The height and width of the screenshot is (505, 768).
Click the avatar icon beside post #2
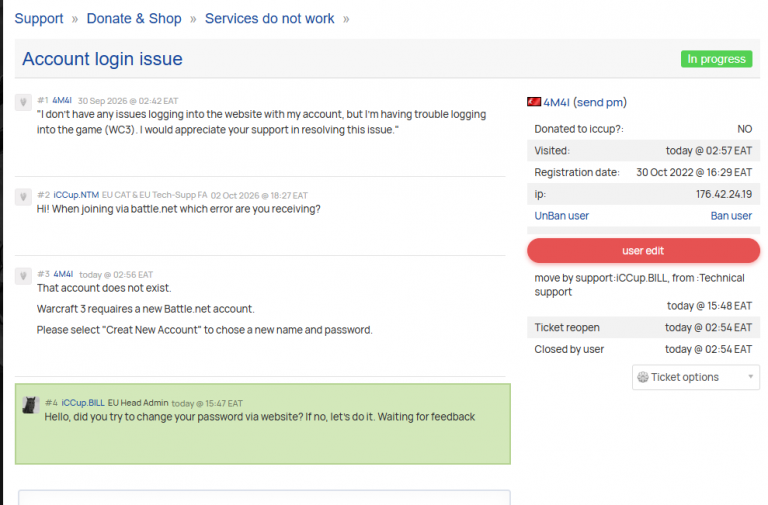[23, 197]
